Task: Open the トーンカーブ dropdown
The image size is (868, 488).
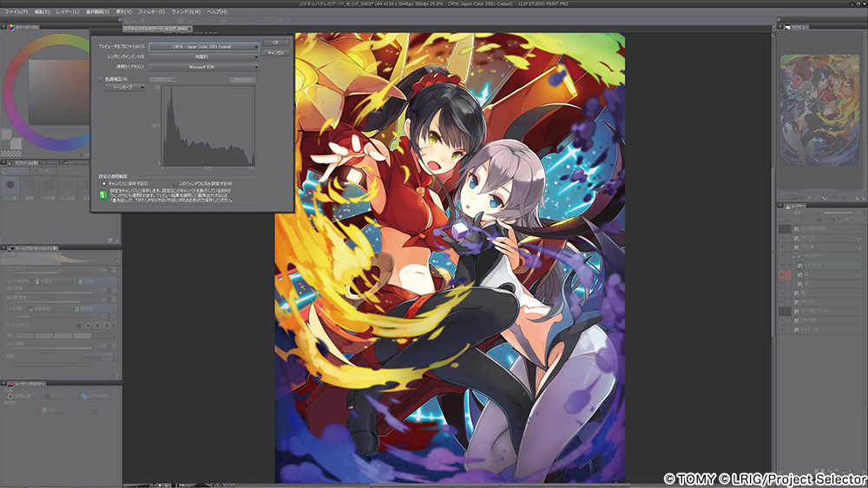Action: (125, 88)
